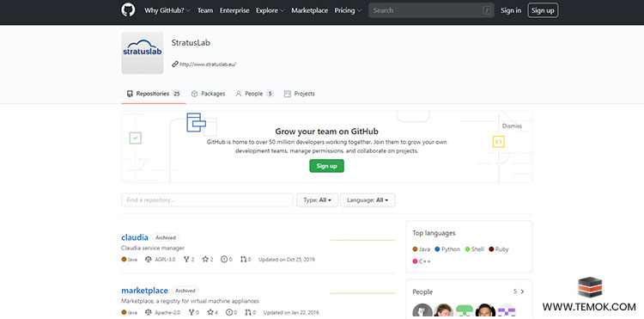Screen dimensions: 644x319
Task: Expand the Why GitHub? menu
Action: (x=167, y=10)
